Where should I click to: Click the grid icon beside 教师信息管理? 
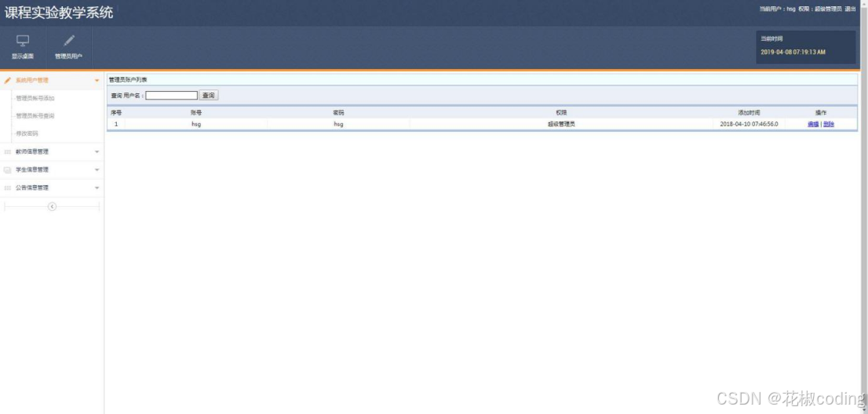pyautogui.click(x=8, y=151)
